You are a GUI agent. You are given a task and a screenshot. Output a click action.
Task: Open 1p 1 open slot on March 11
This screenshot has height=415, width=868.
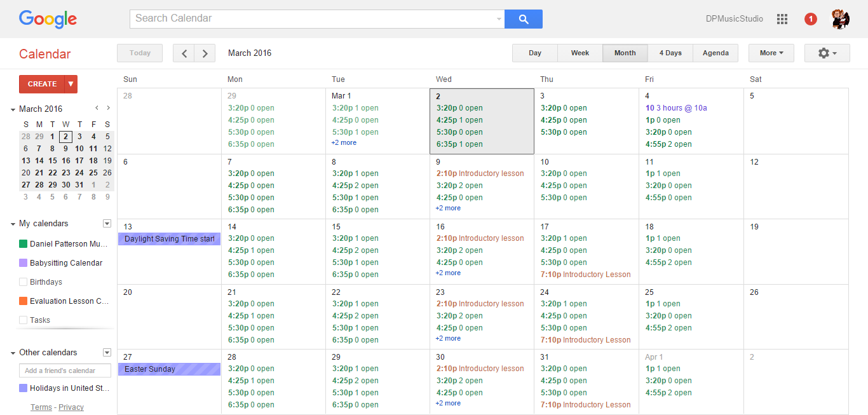663,173
